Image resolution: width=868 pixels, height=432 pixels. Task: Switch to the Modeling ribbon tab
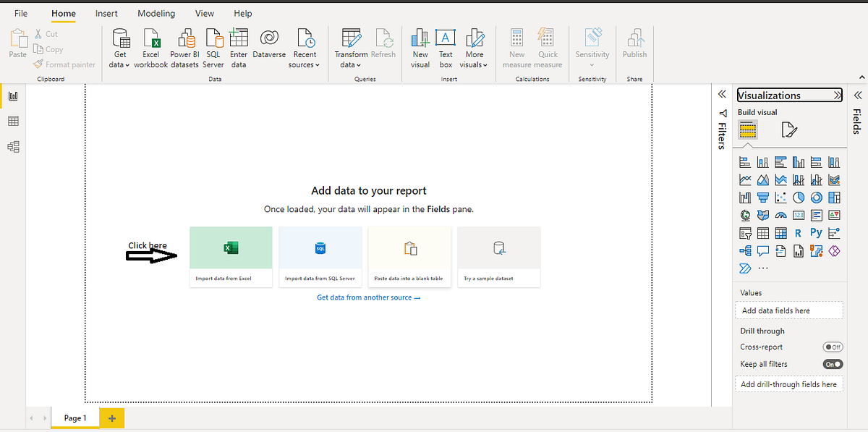[156, 13]
